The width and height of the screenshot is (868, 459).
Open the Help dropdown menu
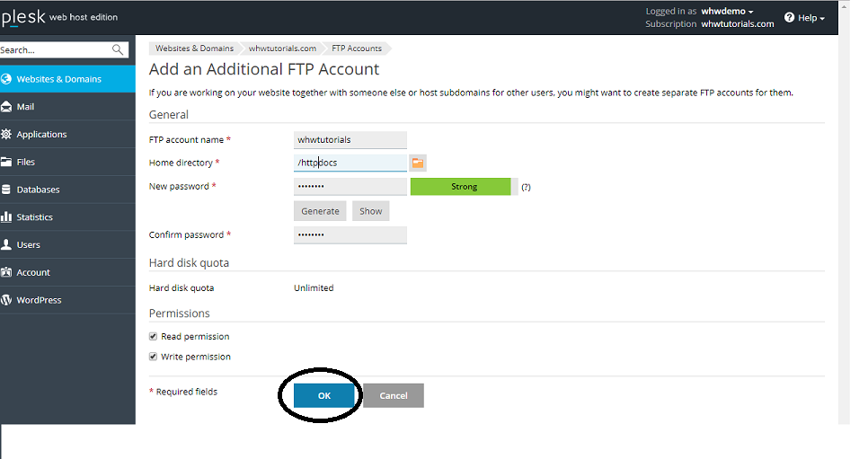pos(804,18)
